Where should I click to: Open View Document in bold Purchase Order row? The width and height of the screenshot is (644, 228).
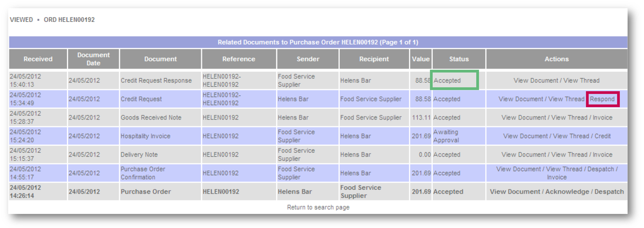point(515,192)
